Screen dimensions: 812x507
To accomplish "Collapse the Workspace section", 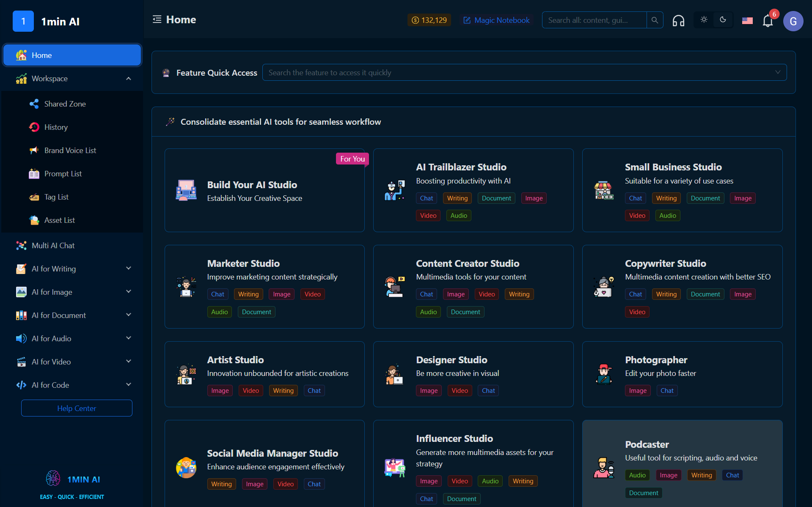I will [x=129, y=79].
